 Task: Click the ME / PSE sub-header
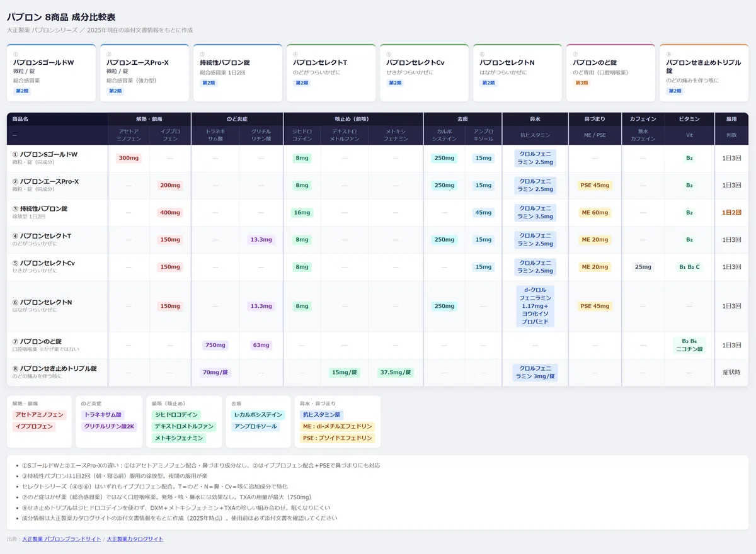(x=595, y=135)
